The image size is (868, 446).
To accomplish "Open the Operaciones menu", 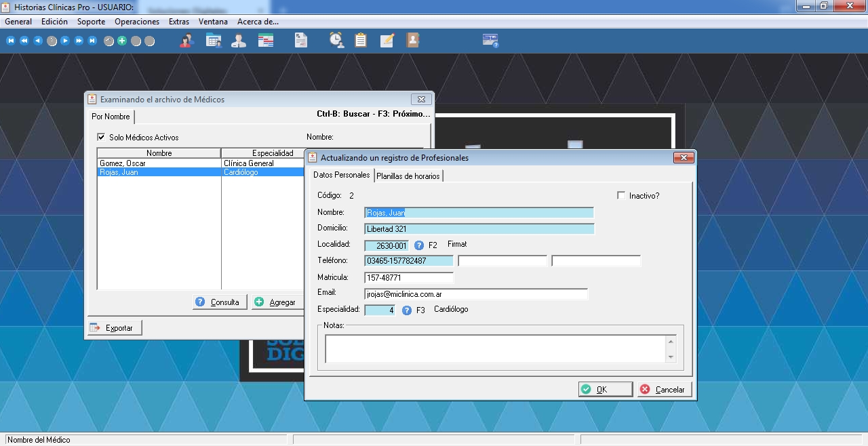I will [137, 22].
